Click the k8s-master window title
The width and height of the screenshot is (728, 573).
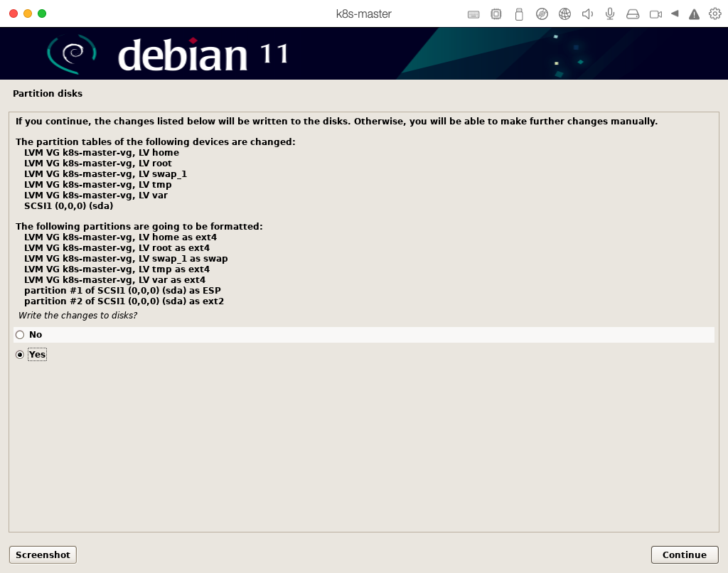[363, 14]
